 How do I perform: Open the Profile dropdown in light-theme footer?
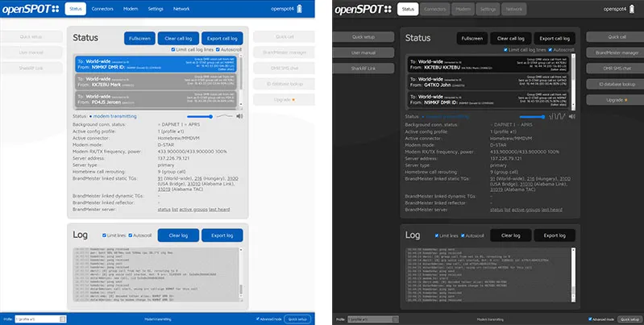coord(40,319)
